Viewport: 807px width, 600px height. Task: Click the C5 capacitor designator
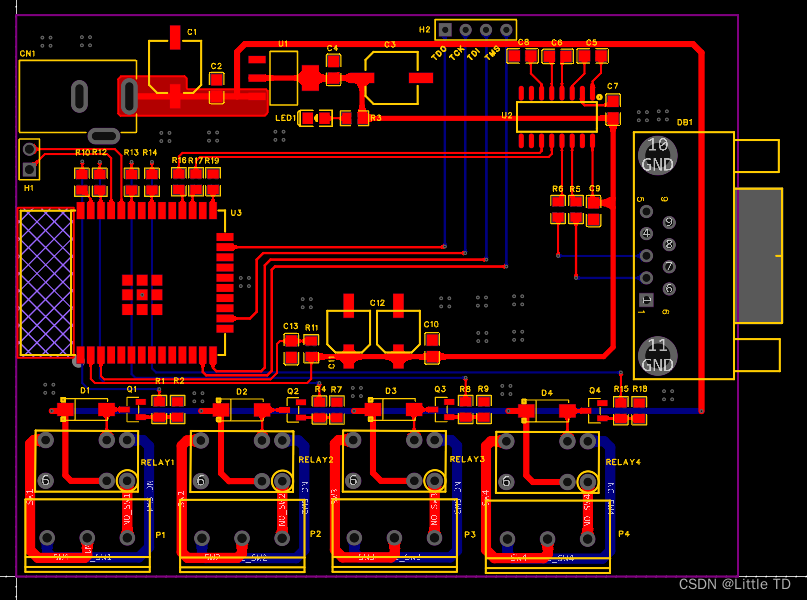click(591, 42)
